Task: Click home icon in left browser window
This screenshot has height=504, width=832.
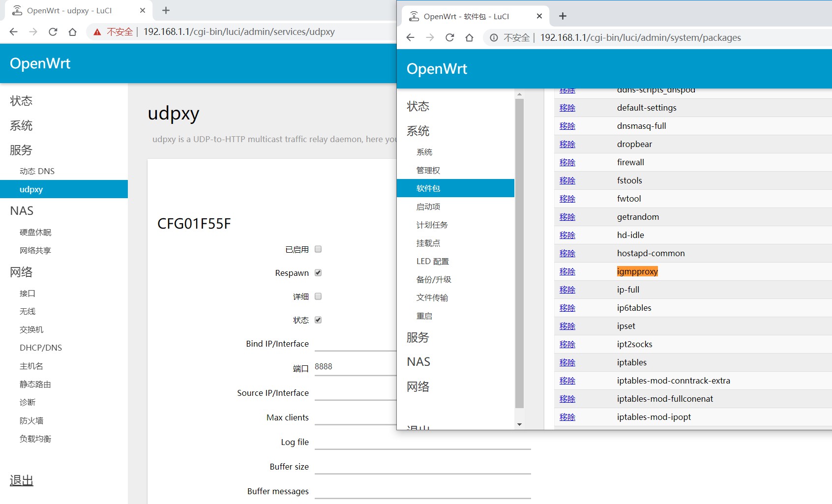Action: [72, 32]
